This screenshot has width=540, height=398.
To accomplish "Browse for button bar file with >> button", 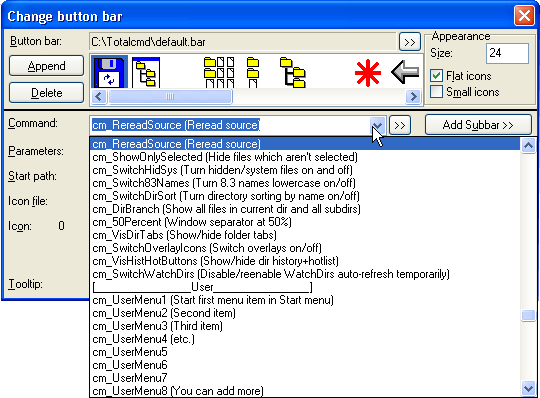I will (x=410, y=42).
